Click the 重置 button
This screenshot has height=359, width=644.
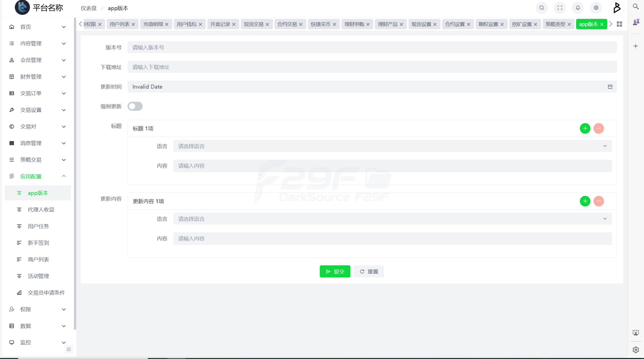(x=369, y=271)
